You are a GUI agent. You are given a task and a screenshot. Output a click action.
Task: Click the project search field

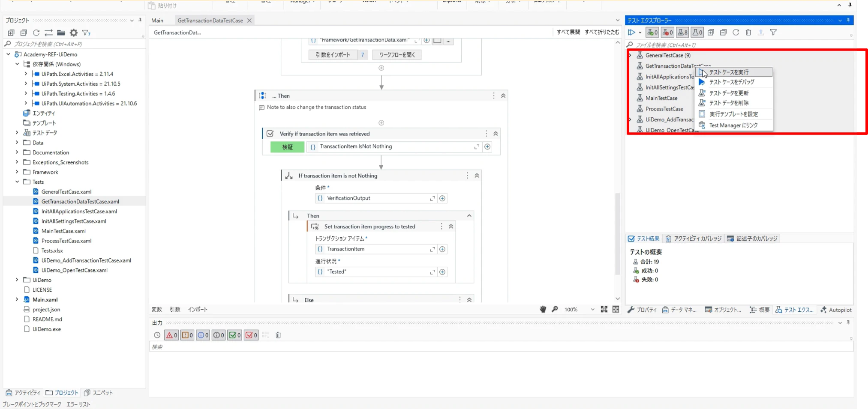(75, 44)
